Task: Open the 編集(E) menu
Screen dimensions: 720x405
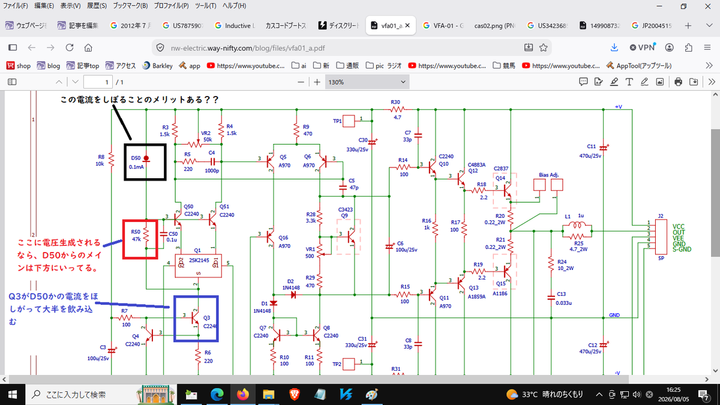Action: (x=44, y=6)
